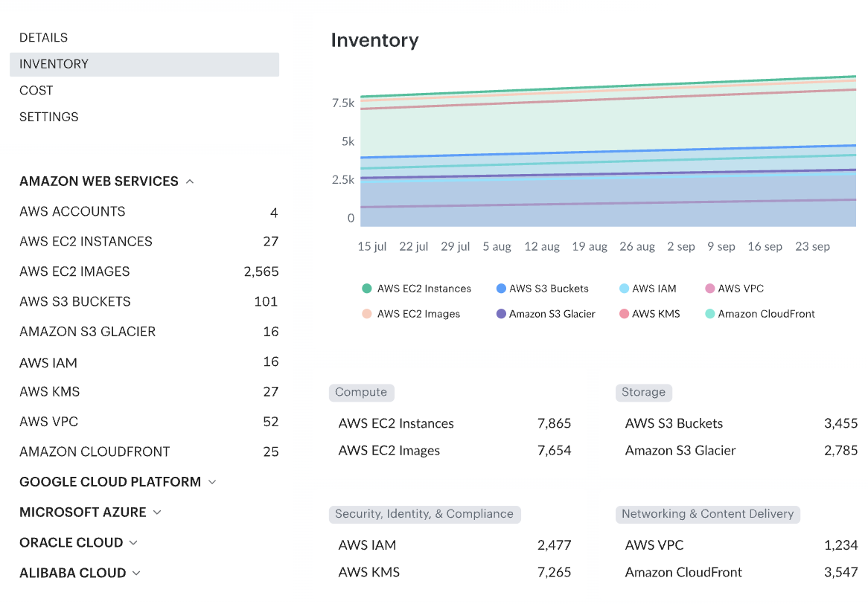Open AWS VPC row under Networking

741,545
